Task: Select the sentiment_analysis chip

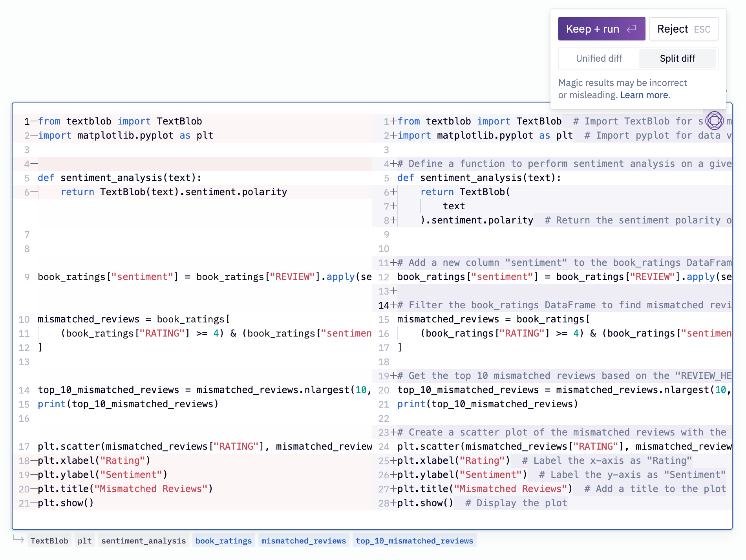Action: 143,541
